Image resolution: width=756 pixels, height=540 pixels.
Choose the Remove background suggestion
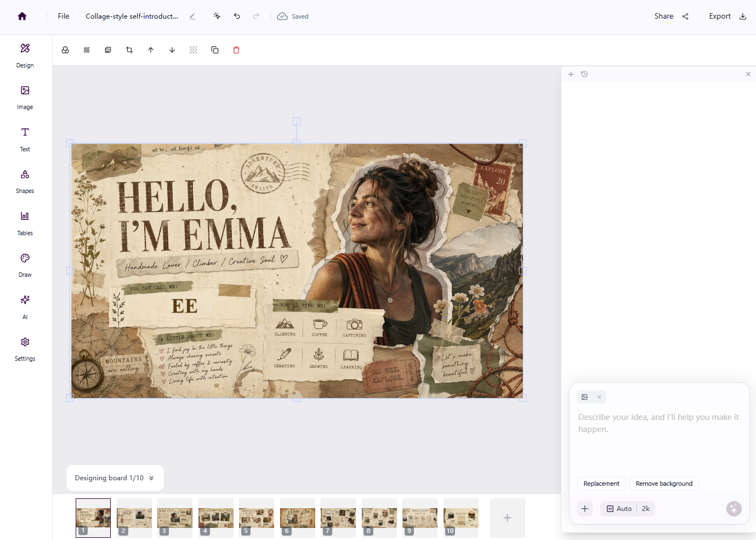pyautogui.click(x=664, y=484)
